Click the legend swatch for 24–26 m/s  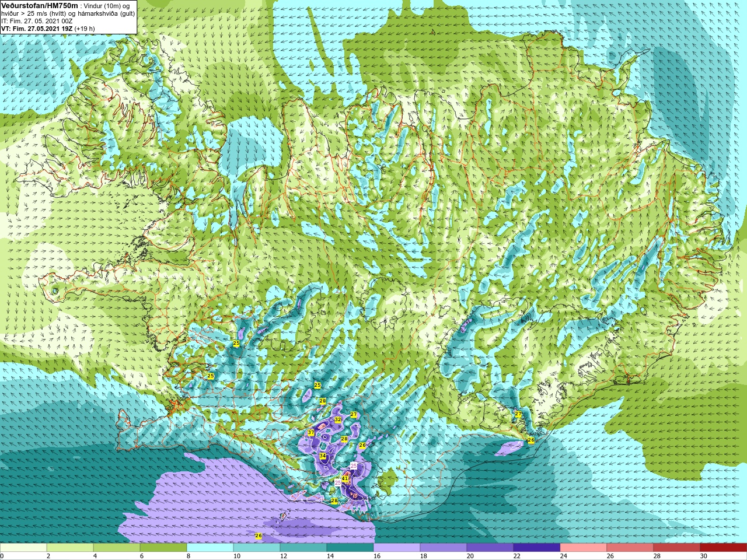(x=584, y=547)
